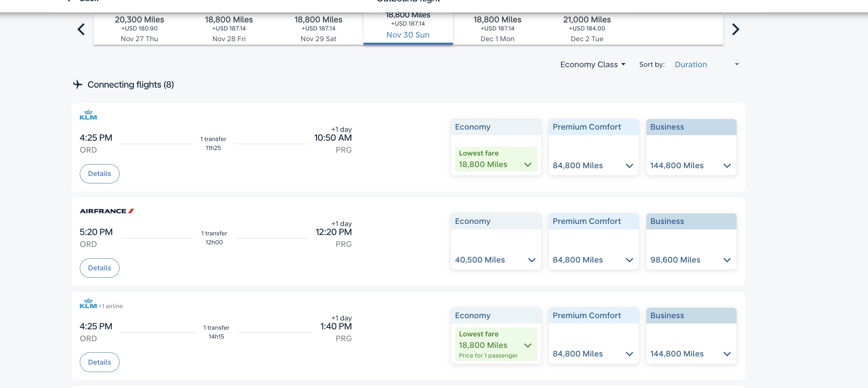Open Details for the Air France flight
868x388 pixels.
99,268
